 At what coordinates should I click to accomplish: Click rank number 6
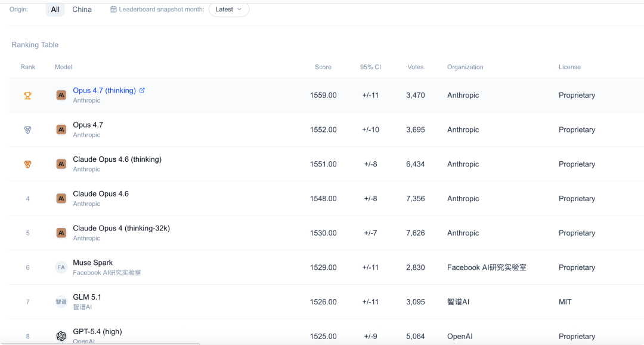(27, 267)
